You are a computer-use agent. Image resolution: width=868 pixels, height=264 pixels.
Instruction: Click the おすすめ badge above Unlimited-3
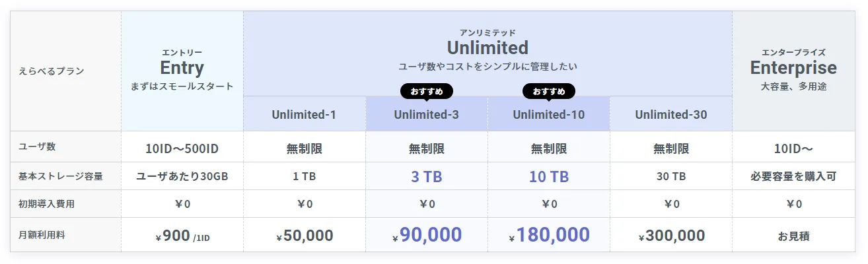(426, 91)
